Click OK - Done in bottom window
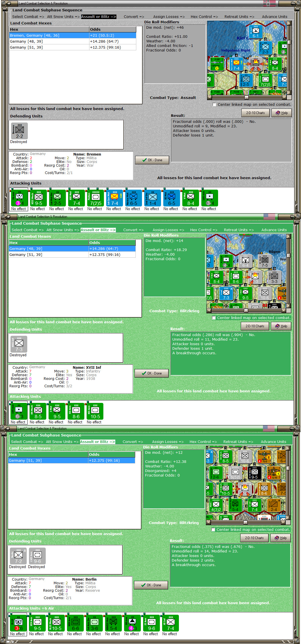This screenshot has width=301, height=644. point(151,585)
